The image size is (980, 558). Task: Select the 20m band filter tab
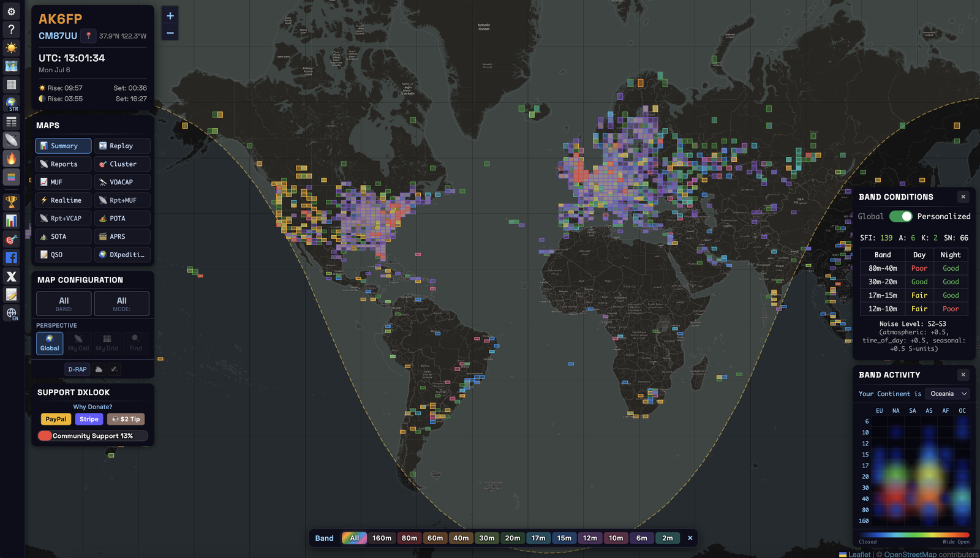[513, 538]
